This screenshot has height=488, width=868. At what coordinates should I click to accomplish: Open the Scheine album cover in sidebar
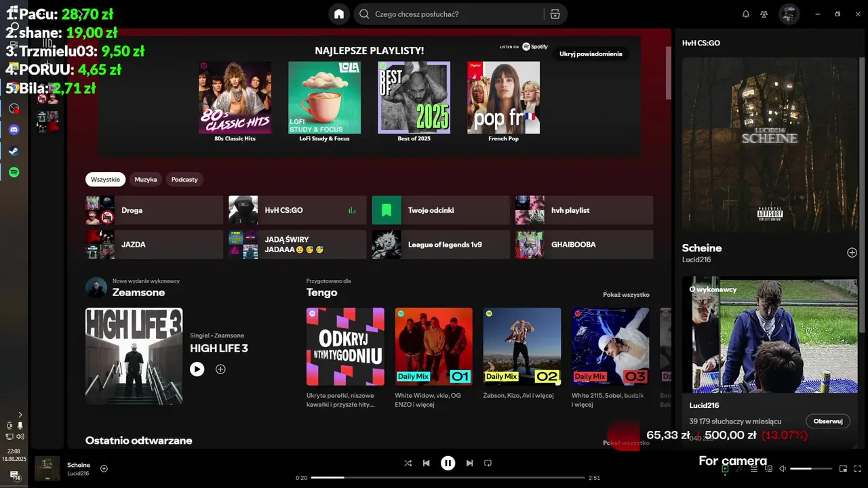pos(770,144)
